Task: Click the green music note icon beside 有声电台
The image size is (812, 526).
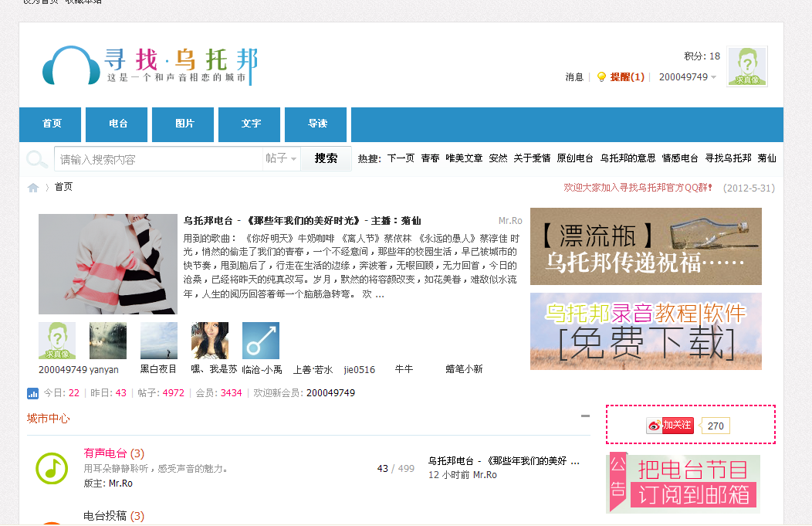Action: click(52, 469)
